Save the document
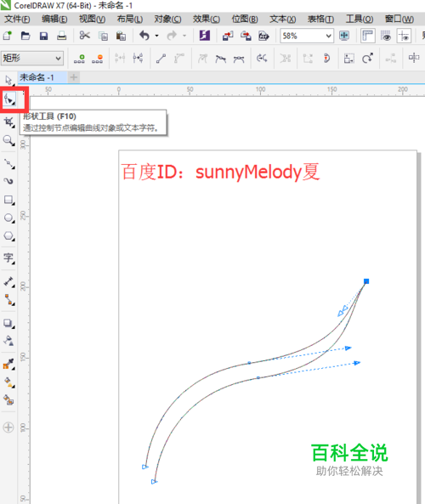425x504 pixels. pos(43,36)
